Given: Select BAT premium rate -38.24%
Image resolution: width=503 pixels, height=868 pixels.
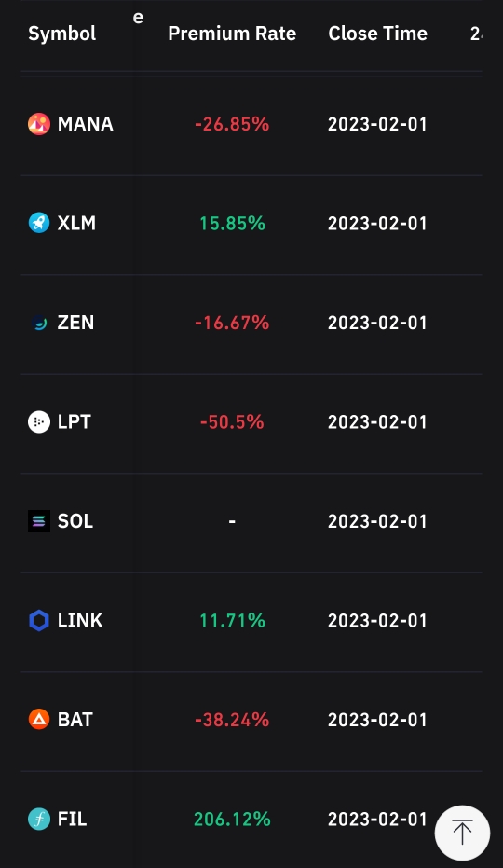Looking at the screenshot, I should [232, 720].
